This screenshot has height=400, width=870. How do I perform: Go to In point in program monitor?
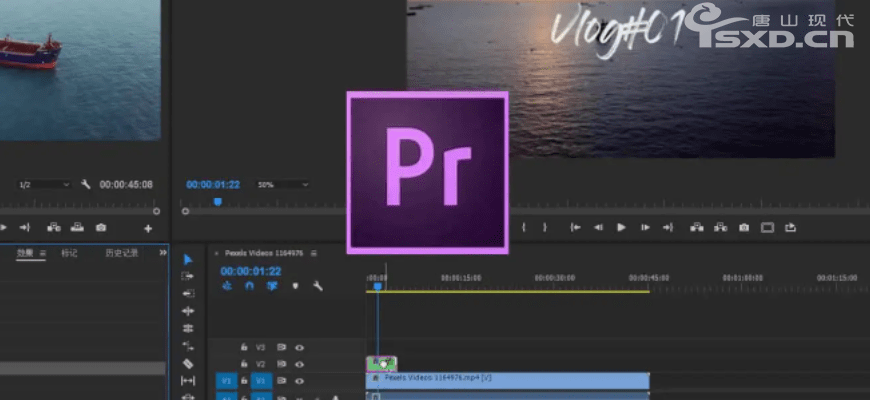click(576, 227)
